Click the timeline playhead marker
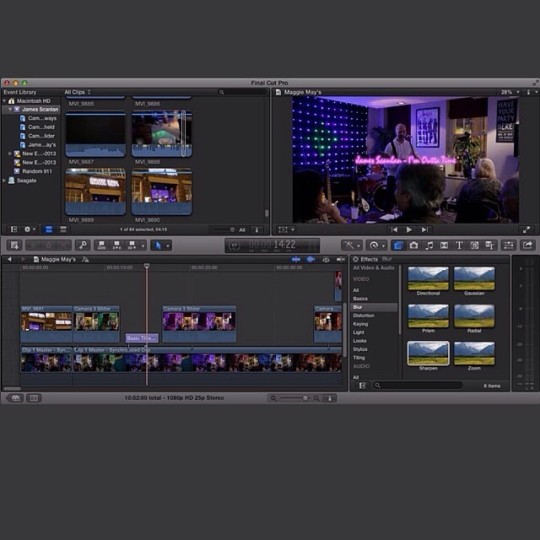The height and width of the screenshot is (540, 540). 147,266
